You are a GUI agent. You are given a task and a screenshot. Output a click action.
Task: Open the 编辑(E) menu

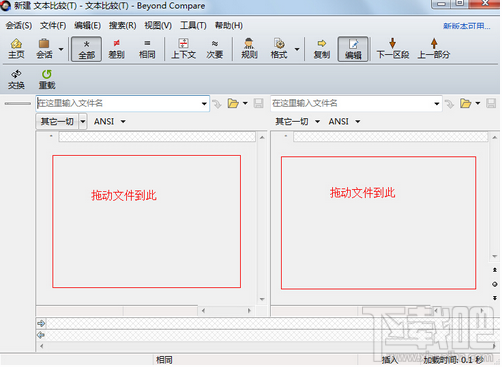87,25
